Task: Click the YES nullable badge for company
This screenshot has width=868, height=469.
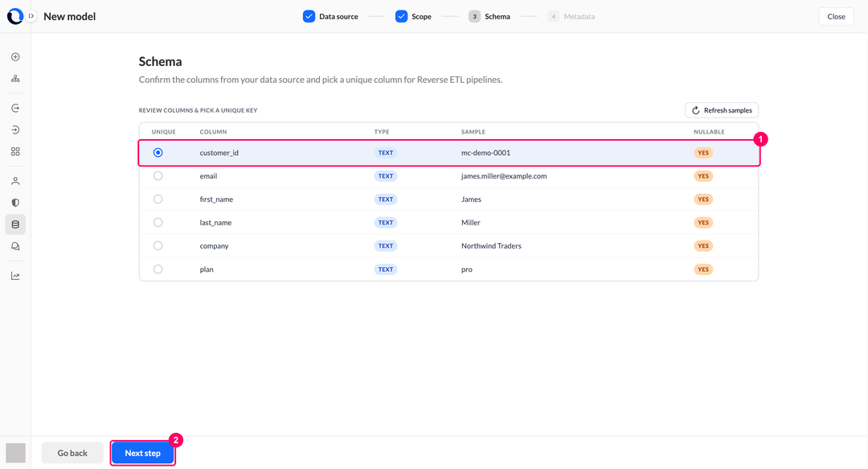Action: pyautogui.click(x=703, y=245)
